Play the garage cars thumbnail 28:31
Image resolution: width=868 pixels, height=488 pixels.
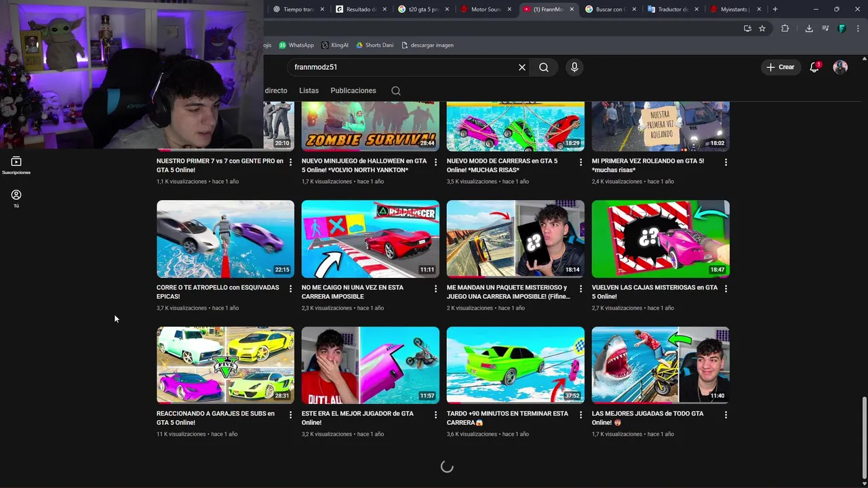[x=225, y=365]
